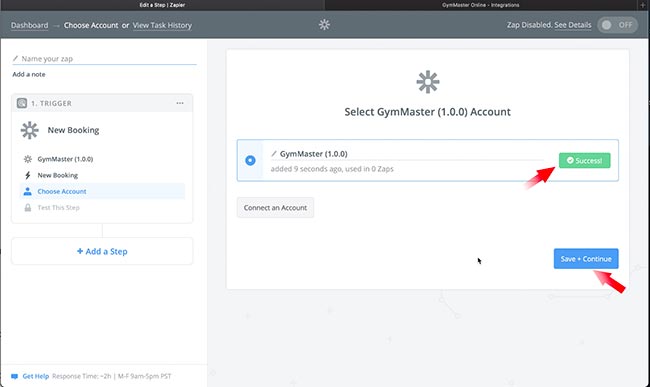The width and height of the screenshot is (650, 387).
Task: Click the padlock icon beside Test This Step
Action: point(28,208)
